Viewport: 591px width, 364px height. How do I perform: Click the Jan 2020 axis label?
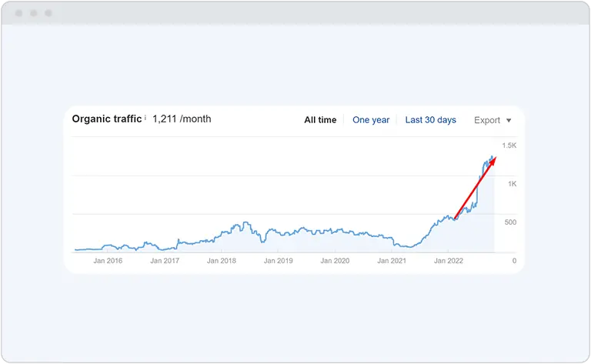coord(335,260)
